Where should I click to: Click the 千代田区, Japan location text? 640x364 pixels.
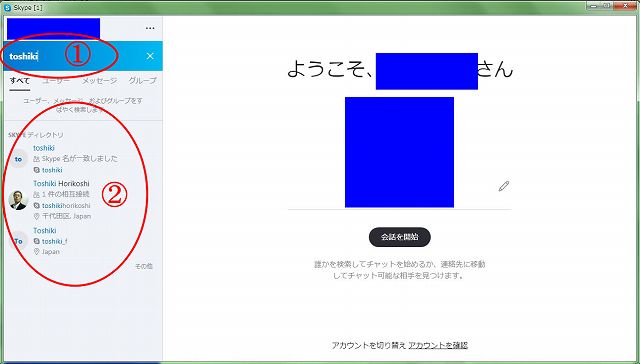(x=66, y=216)
